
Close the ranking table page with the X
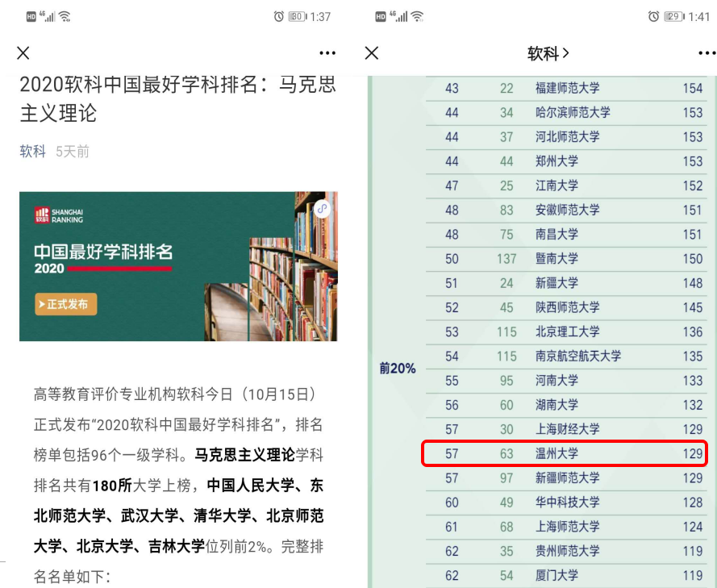[372, 53]
